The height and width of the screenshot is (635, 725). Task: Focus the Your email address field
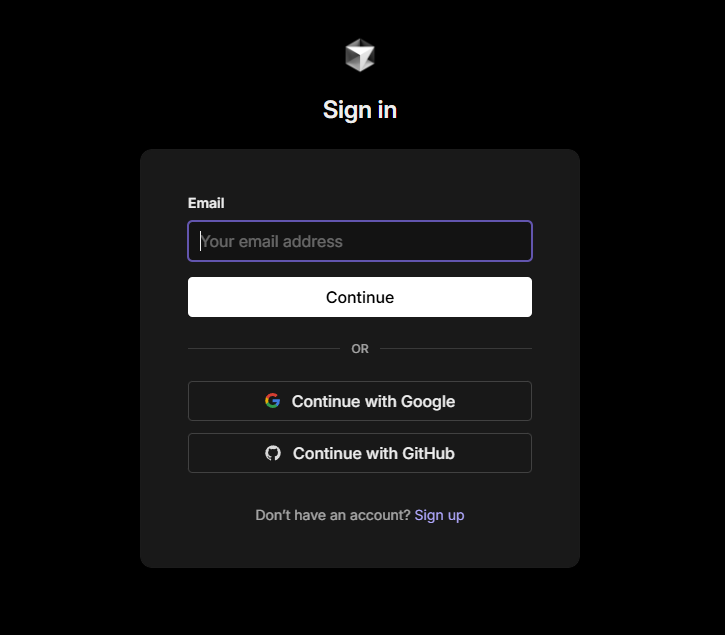click(x=360, y=241)
